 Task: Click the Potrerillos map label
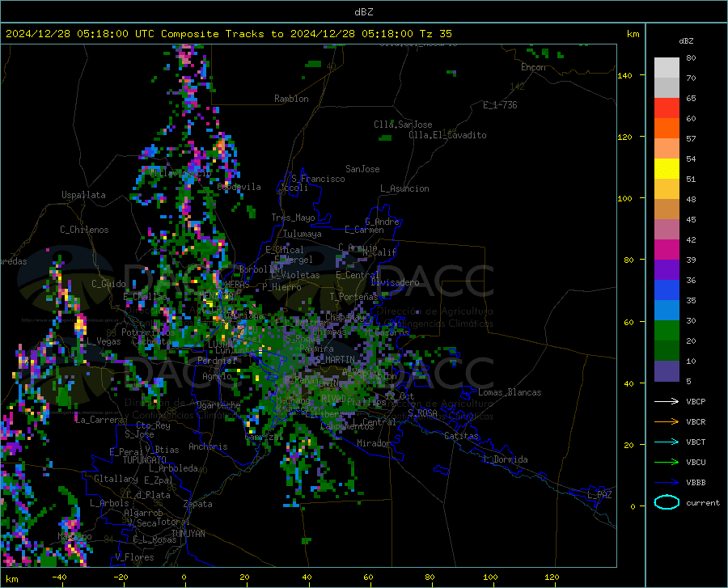(x=148, y=332)
